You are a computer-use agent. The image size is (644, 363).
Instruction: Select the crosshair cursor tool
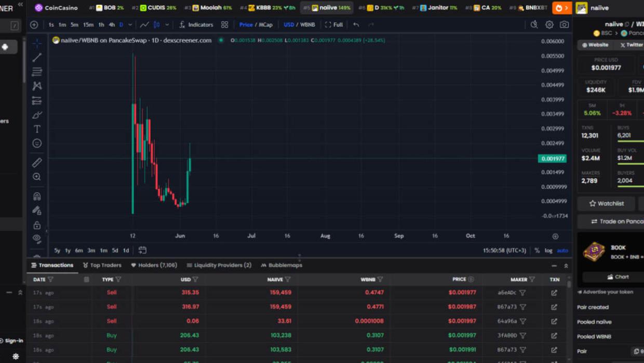coord(37,43)
